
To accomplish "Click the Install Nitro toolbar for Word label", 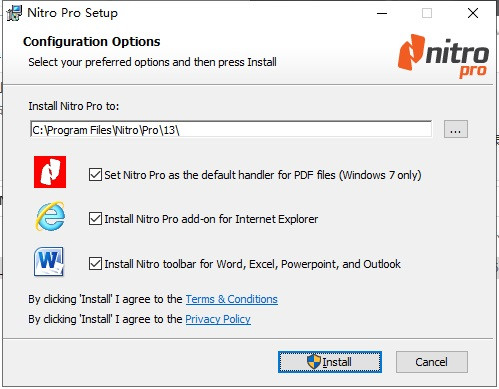I will coord(252,264).
